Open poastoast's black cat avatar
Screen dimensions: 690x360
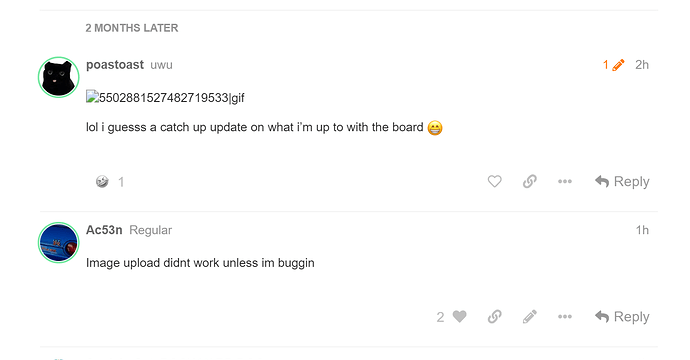[59, 77]
